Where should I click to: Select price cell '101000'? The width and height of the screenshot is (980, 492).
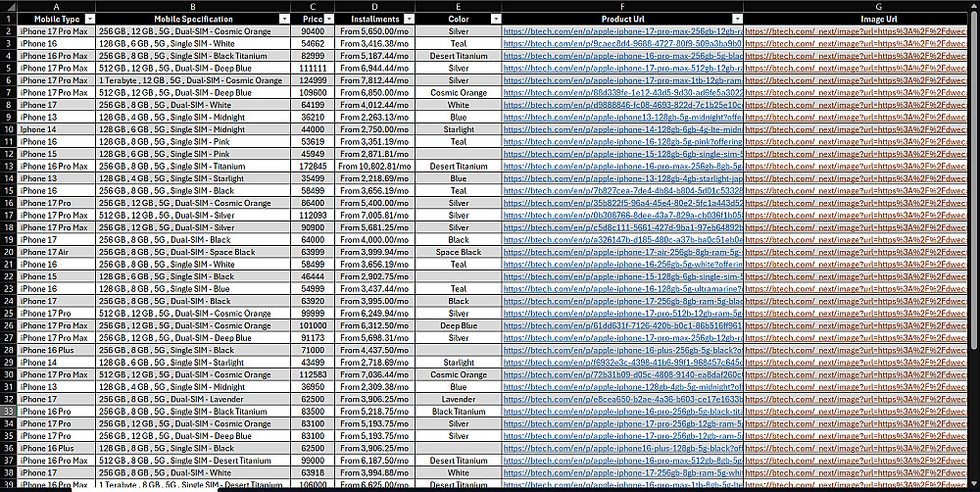(313, 325)
